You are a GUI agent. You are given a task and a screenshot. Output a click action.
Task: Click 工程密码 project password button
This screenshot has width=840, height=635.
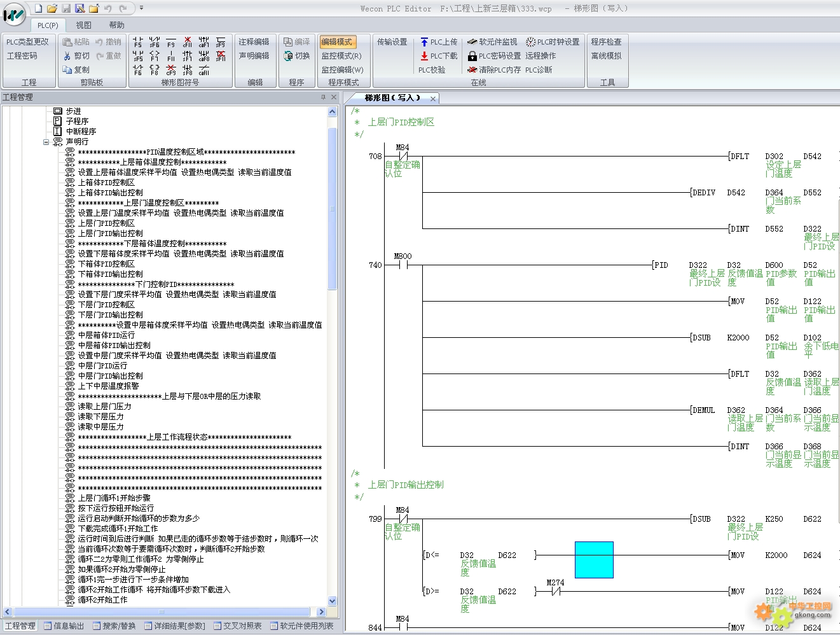pyautogui.click(x=22, y=56)
